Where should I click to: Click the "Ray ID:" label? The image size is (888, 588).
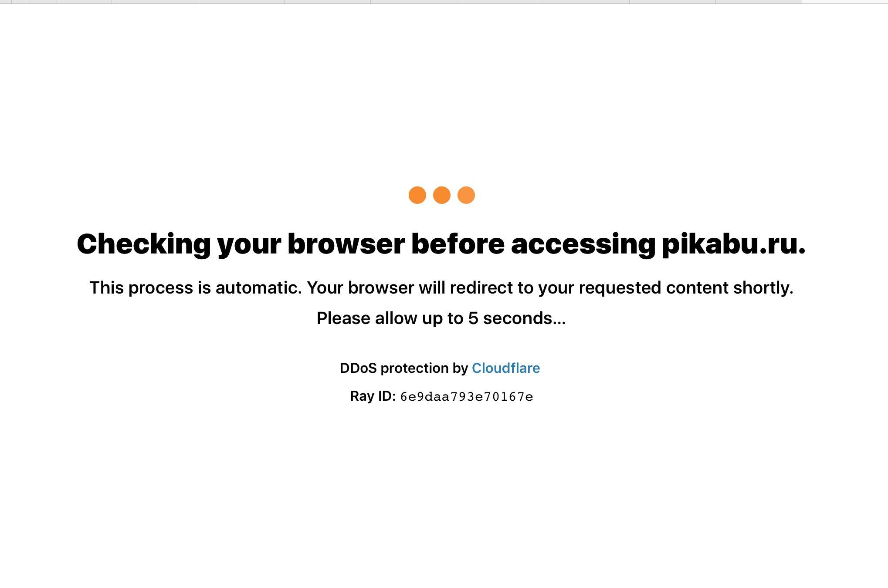point(373,396)
